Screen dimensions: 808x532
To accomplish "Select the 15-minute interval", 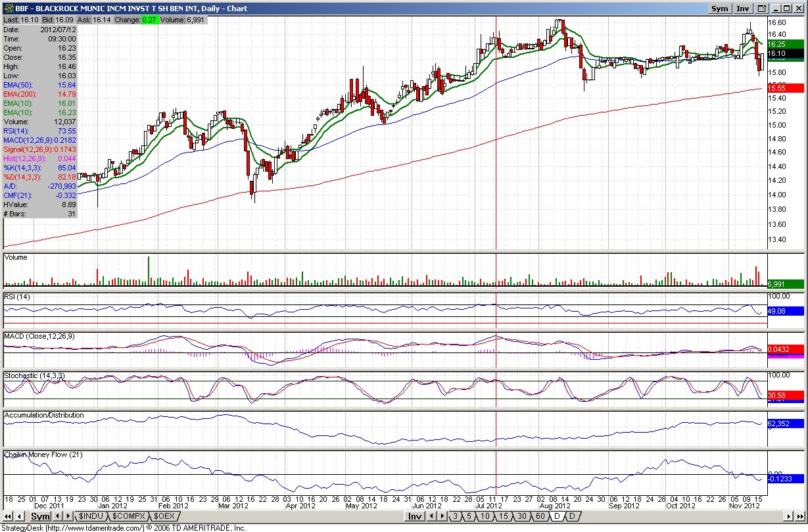I will tap(503, 516).
